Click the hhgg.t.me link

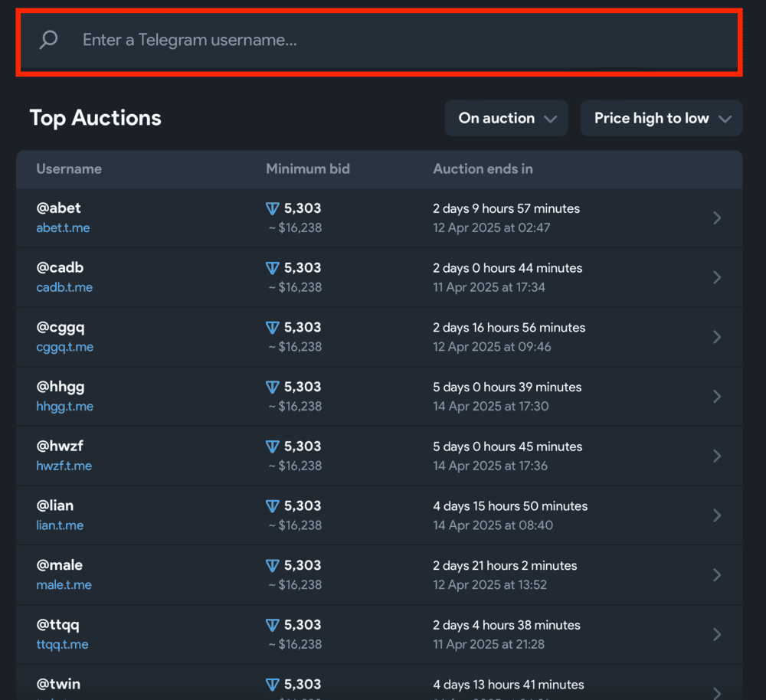point(65,407)
